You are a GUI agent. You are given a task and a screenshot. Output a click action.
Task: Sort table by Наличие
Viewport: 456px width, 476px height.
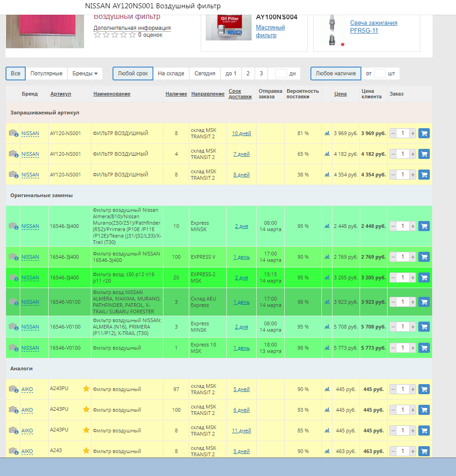176,94
